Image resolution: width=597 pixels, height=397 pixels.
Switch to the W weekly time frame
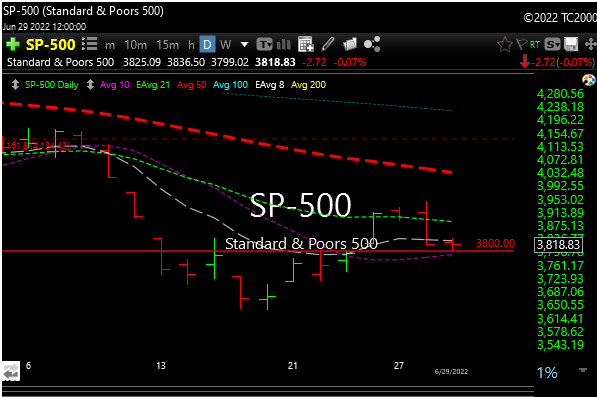(225, 45)
